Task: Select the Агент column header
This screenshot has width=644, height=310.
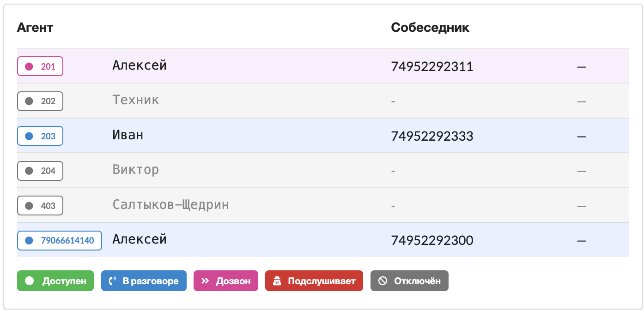Action: (x=35, y=28)
